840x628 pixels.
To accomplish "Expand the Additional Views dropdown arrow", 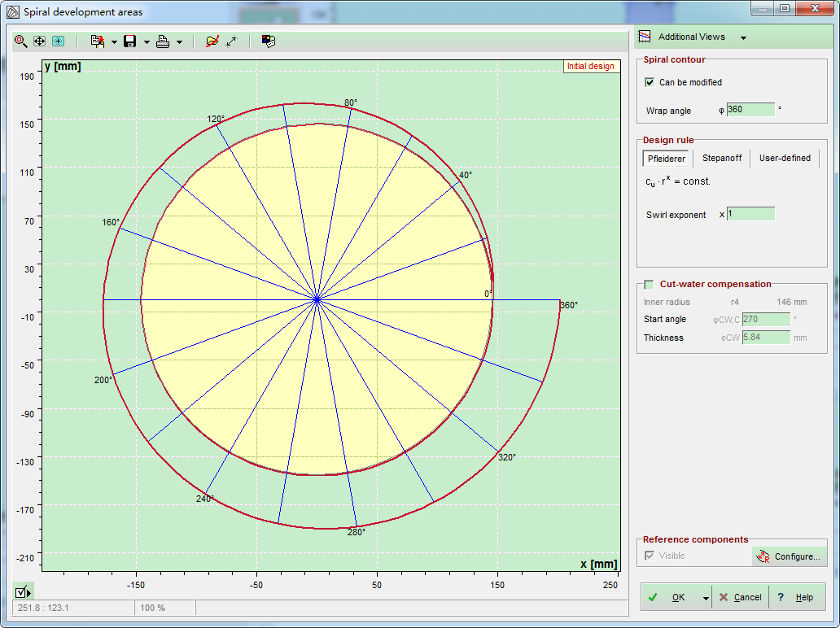I will [x=744, y=37].
